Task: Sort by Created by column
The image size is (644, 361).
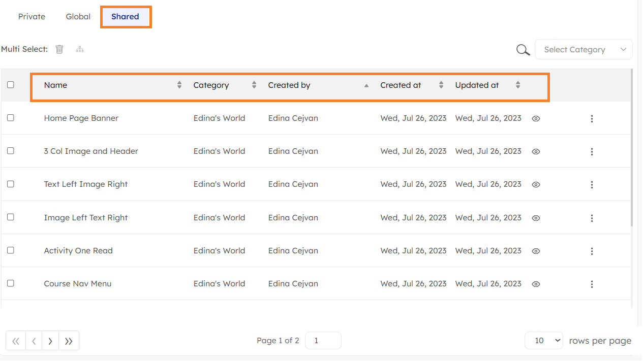Action: (366, 85)
